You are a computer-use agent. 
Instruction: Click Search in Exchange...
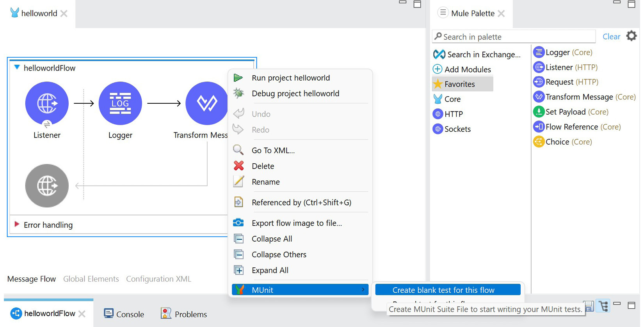click(x=477, y=55)
